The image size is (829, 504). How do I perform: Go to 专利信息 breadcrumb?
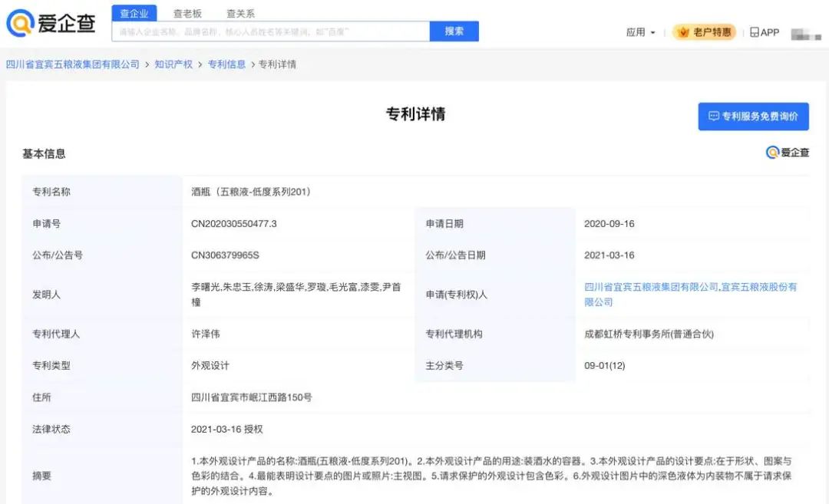(226, 64)
